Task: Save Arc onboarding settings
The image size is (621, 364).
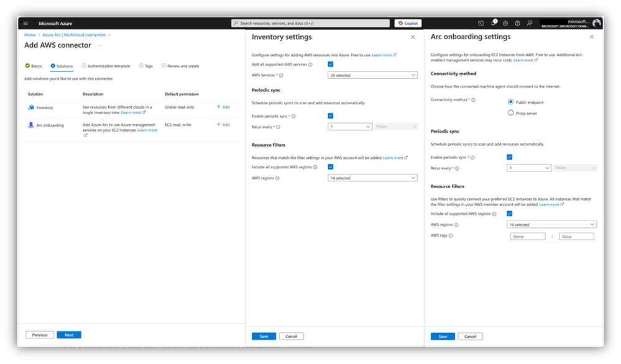Action: point(443,337)
